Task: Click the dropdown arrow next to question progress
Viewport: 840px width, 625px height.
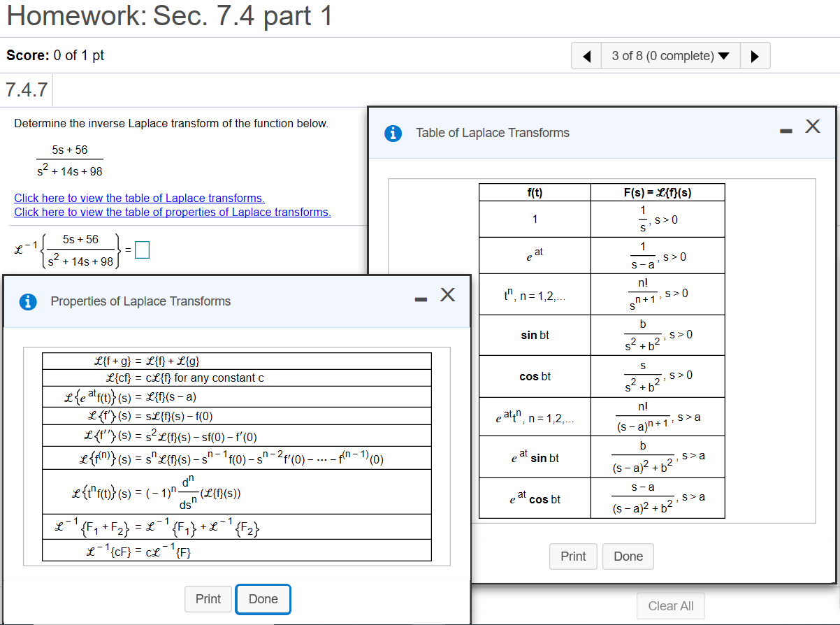Action: (723, 55)
